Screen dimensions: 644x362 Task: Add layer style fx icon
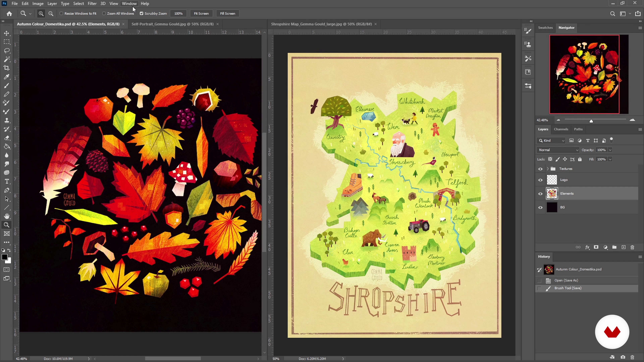587,247
